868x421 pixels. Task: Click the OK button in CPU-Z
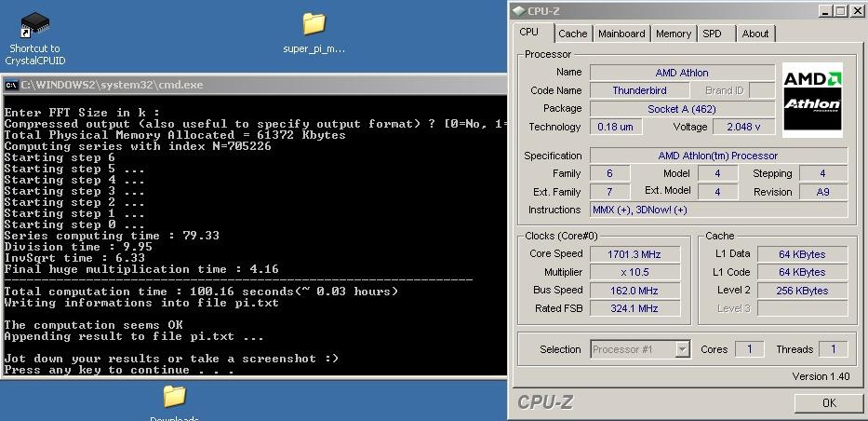point(829,402)
